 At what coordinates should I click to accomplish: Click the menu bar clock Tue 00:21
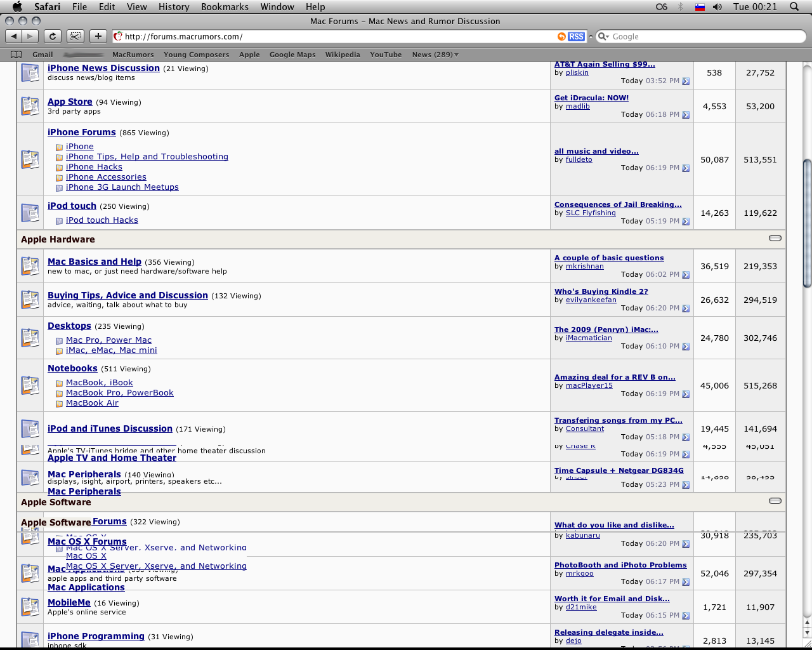pos(755,7)
